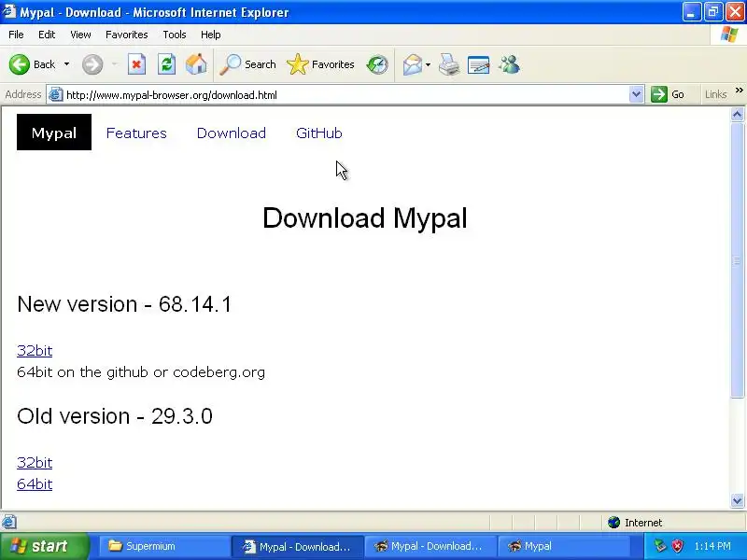Click the Mail envelope icon
This screenshot has width=747, height=560.
(x=413, y=64)
